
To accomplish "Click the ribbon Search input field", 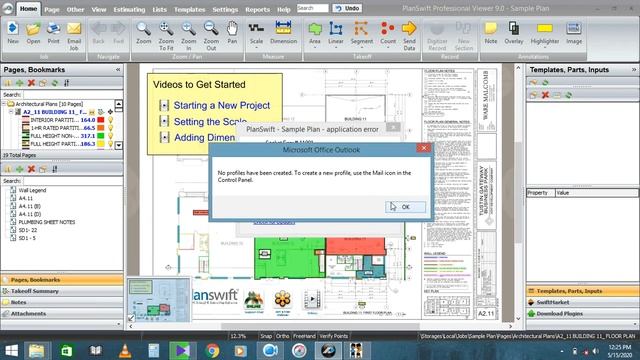I will coord(312,8).
